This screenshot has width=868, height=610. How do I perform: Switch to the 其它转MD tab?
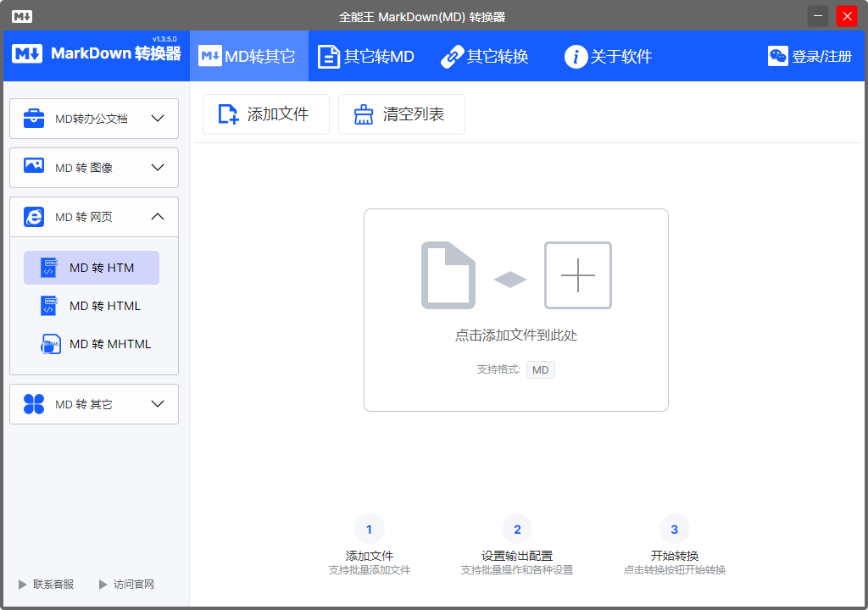(x=366, y=56)
